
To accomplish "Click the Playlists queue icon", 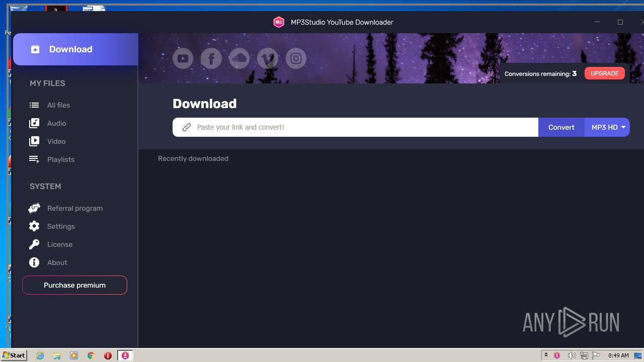I will pyautogui.click(x=34, y=159).
